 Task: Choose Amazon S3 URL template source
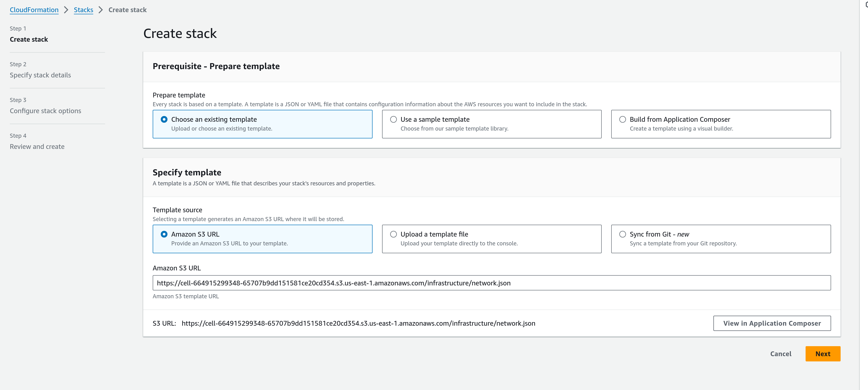point(164,234)
